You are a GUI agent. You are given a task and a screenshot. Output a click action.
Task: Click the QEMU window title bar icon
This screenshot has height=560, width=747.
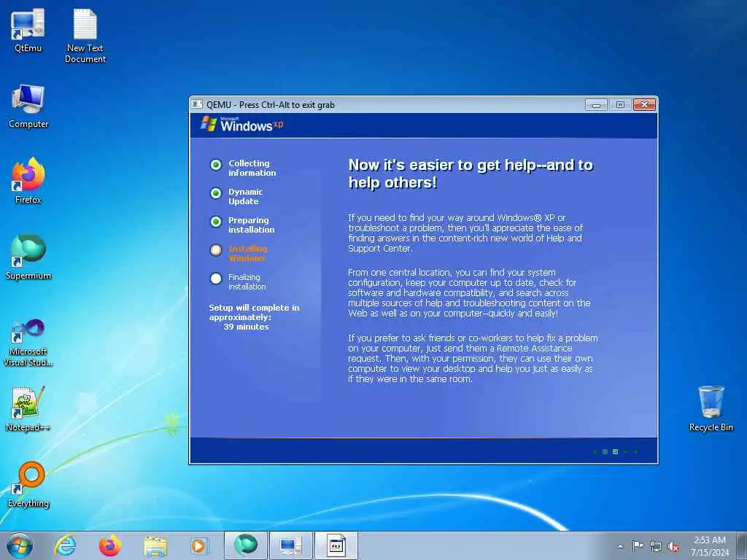[197, 104]
